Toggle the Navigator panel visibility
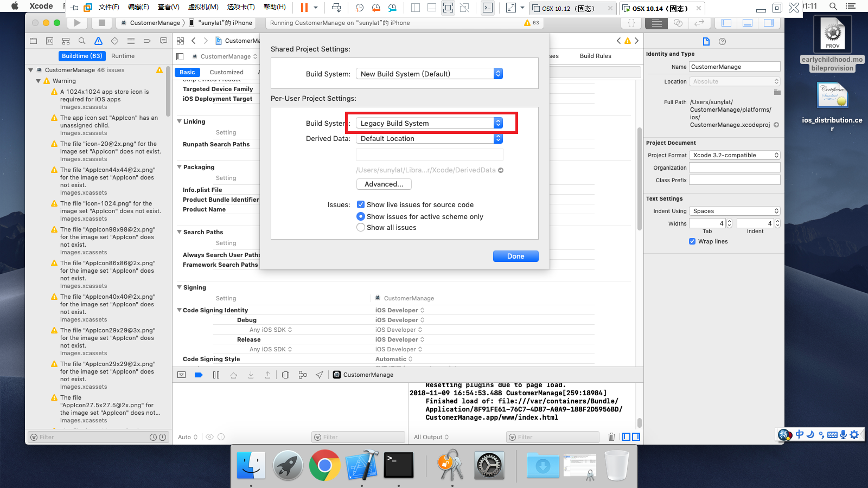The height and width of the screenshot is (488, 868). (726, 23)
